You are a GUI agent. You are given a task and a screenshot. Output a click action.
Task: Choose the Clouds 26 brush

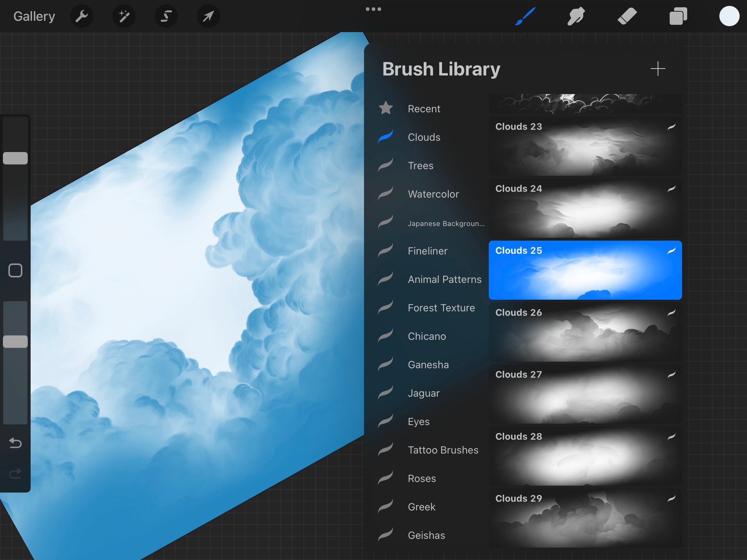[x=585, y=332]
